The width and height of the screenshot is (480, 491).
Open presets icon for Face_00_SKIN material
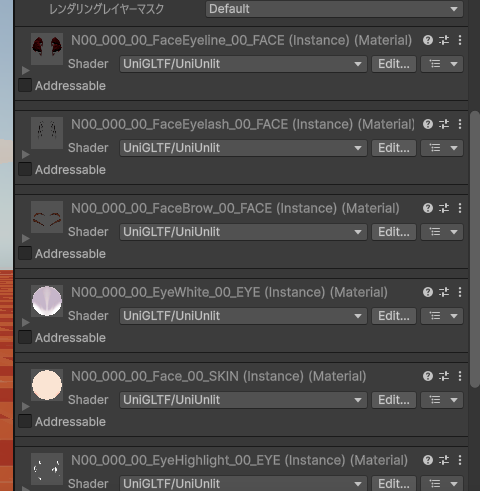(x=444, y=376)
